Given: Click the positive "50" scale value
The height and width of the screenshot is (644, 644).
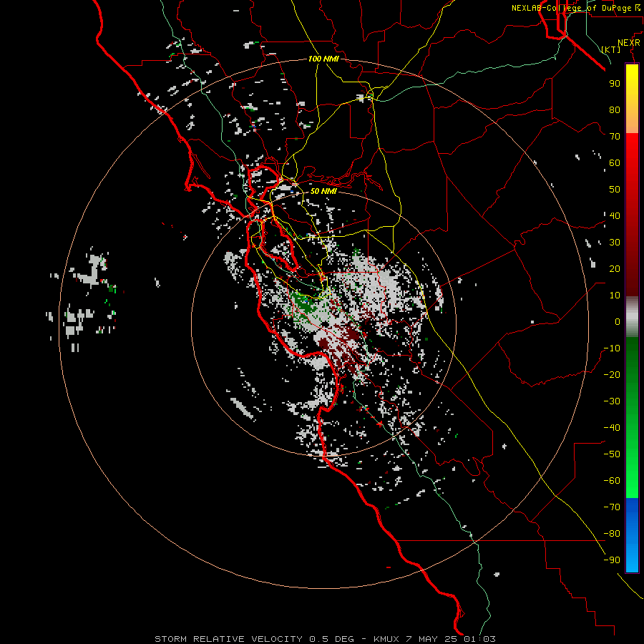Looking at the screenshot, I should [615, 190].
